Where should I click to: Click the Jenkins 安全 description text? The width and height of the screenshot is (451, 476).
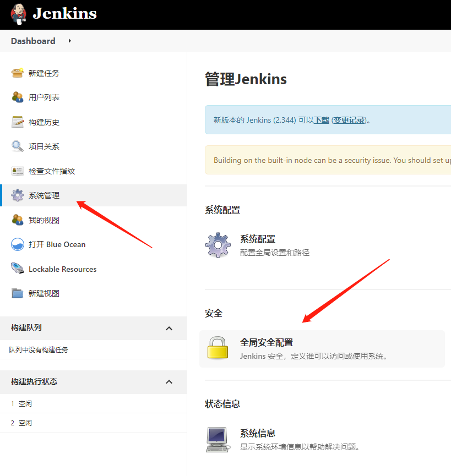tap(313, 356)
